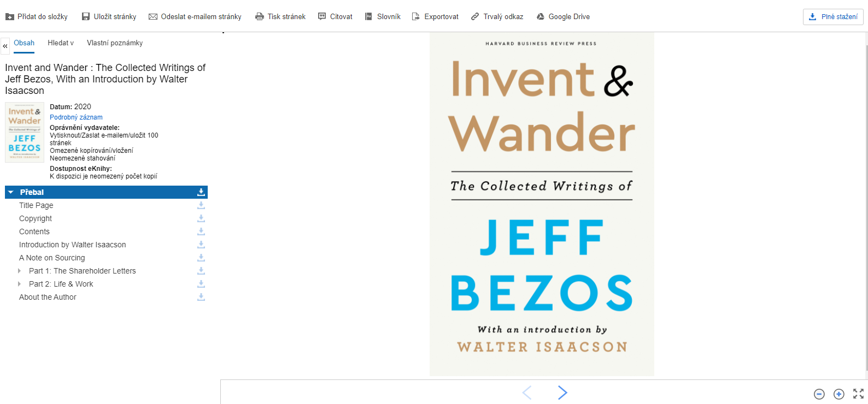
Task: Switch to the Hledat v tab
Action: (61, 43)
